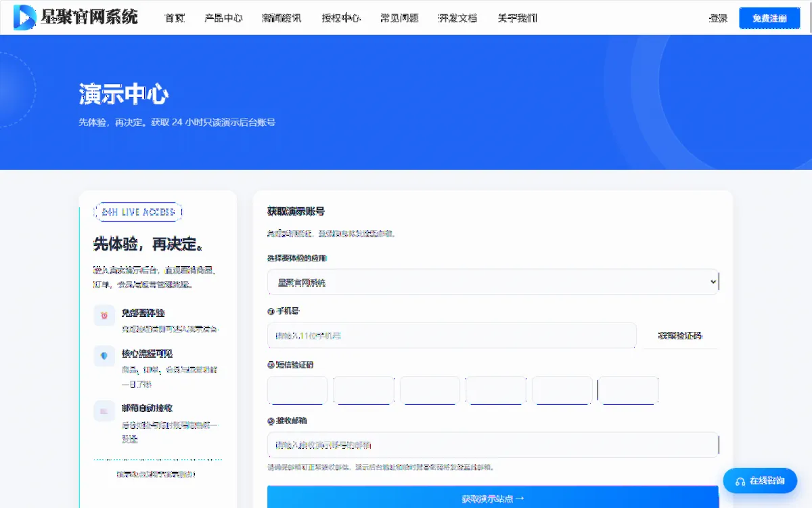Click the step icon before 手机号 label

coord(271,311)
